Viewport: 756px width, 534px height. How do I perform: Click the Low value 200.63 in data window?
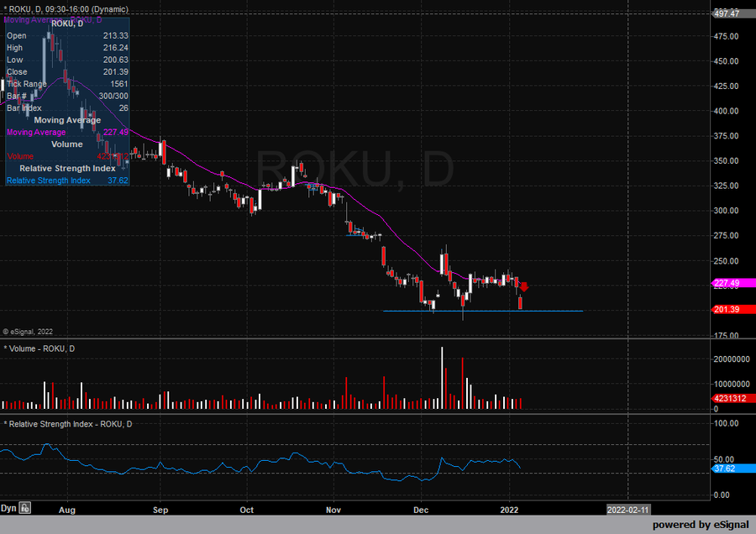pyautogui.click(x=116, y=60)
